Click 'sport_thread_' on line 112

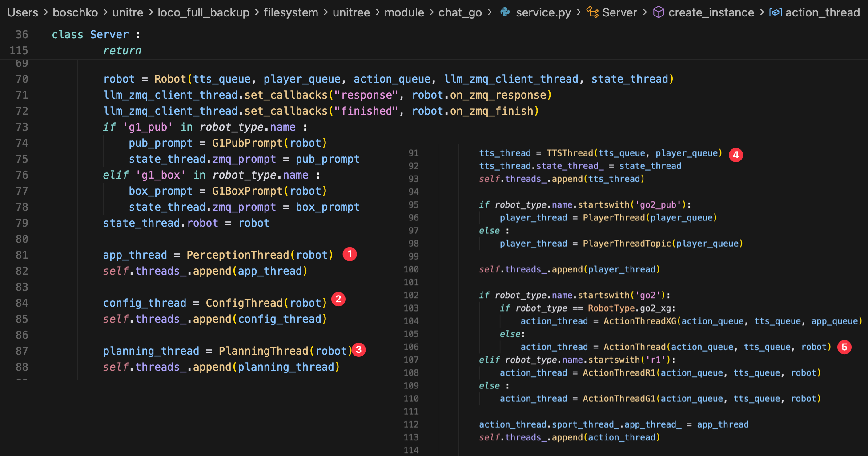pos(585,424)
